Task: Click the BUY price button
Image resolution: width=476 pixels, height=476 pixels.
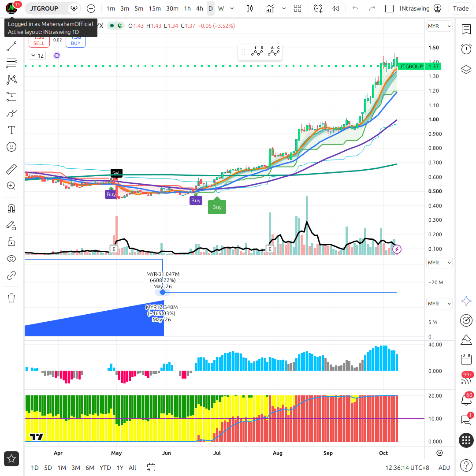Action: (x=76, y=41)
